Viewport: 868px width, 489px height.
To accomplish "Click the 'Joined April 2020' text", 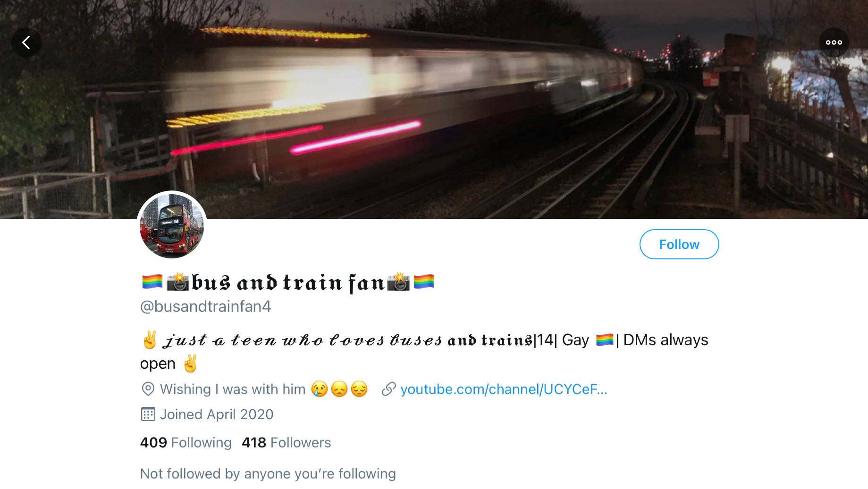I will click(x=217, y=414).
